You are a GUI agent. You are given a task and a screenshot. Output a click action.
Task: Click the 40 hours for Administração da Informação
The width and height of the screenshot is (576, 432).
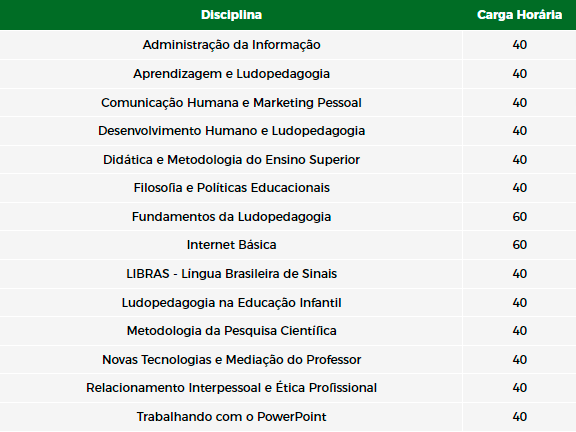click(520, 45)
